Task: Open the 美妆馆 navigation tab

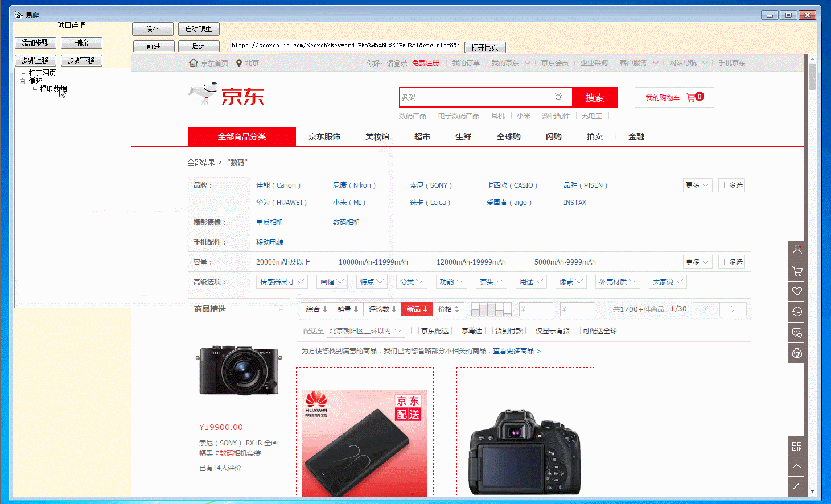Action: [x=377, y=137]
